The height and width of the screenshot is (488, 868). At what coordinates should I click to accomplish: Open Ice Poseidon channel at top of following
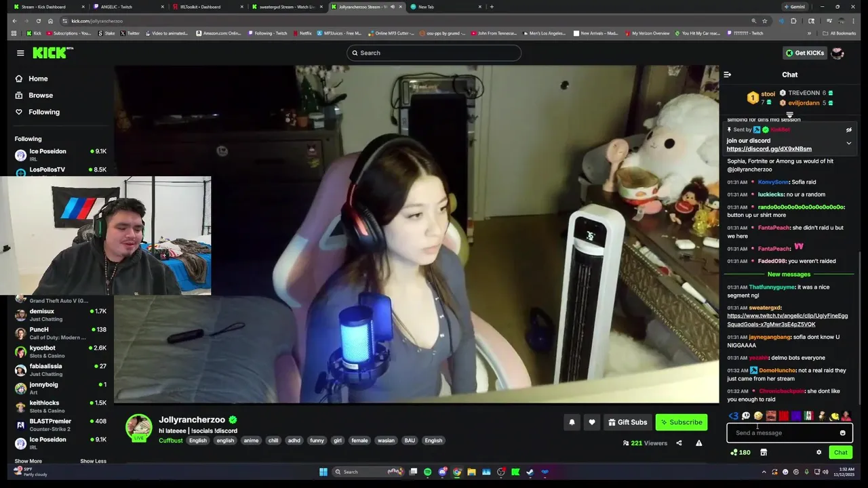61,155
